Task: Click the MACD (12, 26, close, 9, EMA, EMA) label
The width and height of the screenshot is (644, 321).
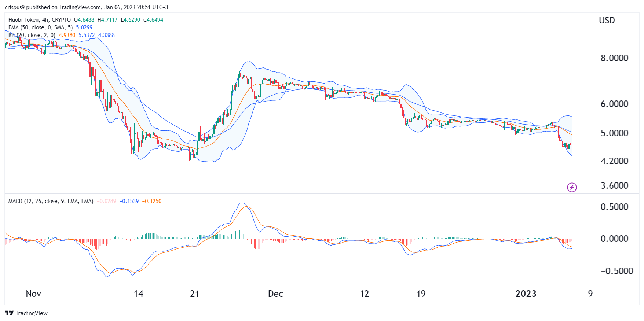Action: click(x=51, y=201)
